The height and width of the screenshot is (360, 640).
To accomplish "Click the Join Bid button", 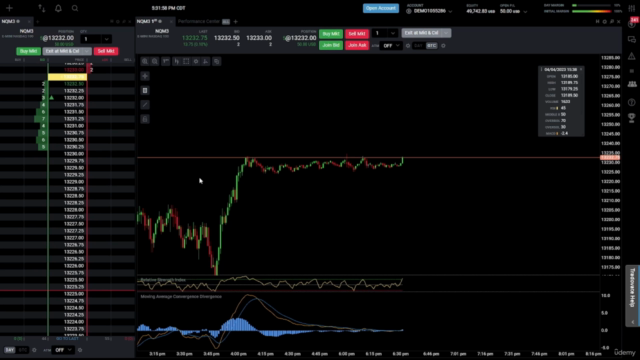I will (331, 45).
